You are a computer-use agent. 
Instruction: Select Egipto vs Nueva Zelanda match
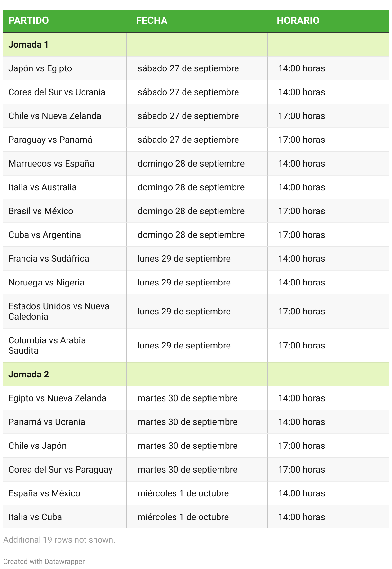point(57,398)
